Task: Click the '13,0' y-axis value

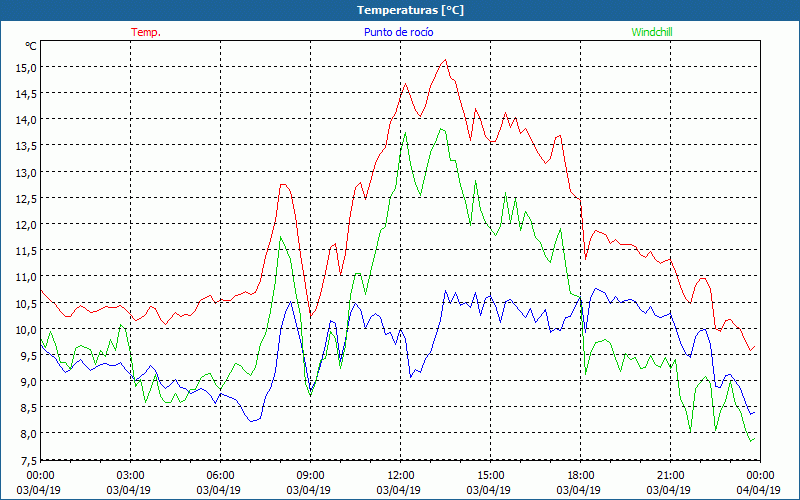Action: (26, 172)
